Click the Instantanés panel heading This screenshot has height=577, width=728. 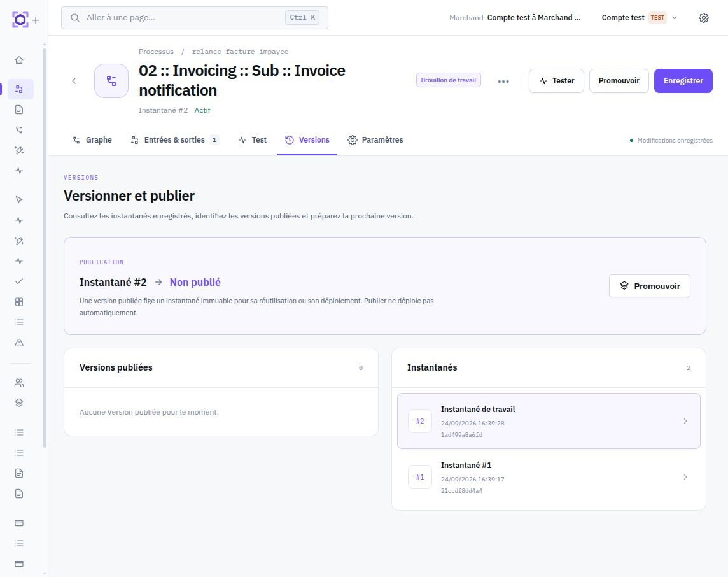click(x=432, y=367)
